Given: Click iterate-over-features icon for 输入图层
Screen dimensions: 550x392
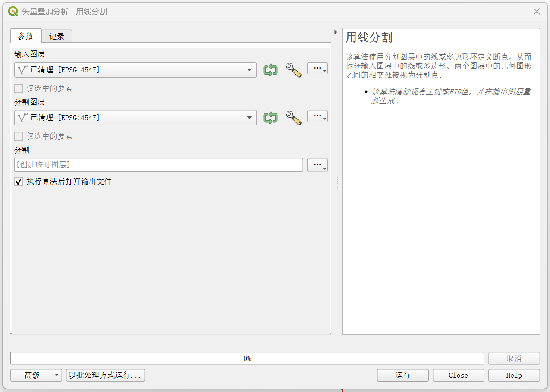Looking at the screenshot, I should [x=270, y=70].
